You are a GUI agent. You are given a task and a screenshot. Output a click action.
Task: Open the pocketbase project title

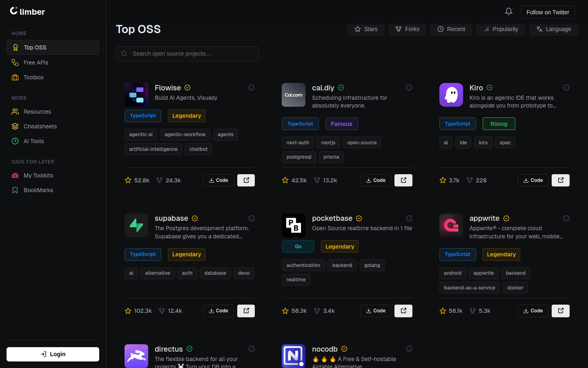[x=332, y=218]
